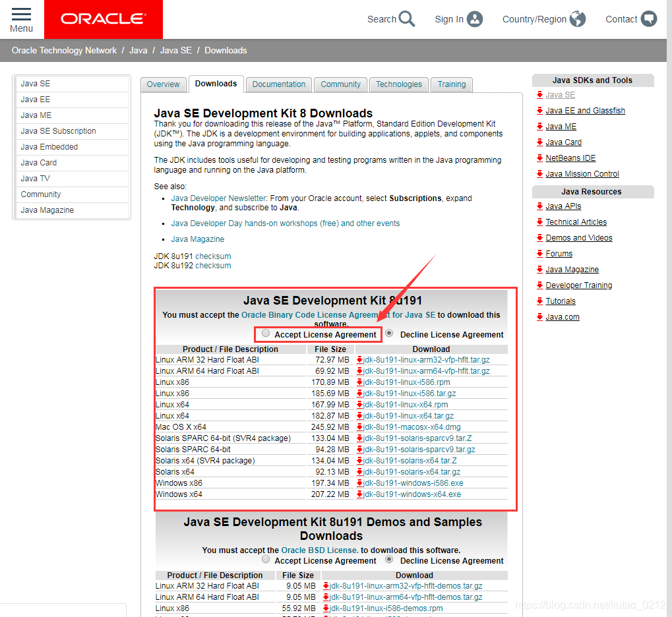Click the Country/Region globe icon
672x617 pixels.
578,19
